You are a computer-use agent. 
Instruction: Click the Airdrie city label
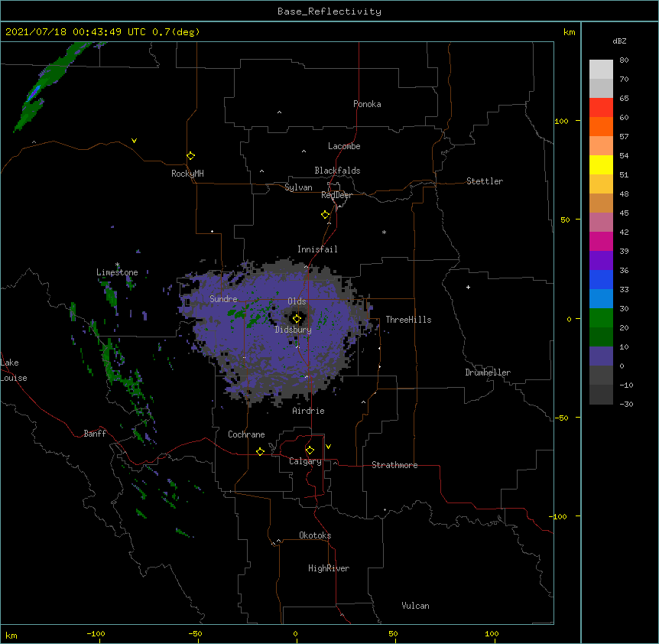309,411
